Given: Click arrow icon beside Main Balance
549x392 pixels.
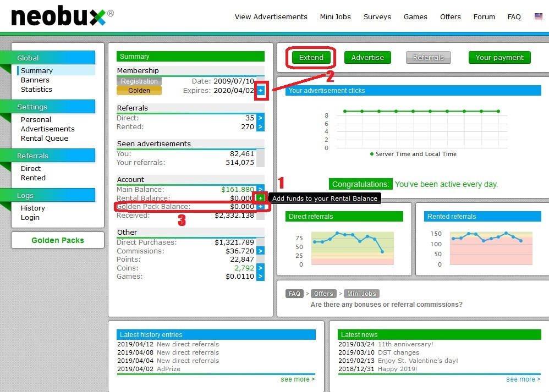Looking at the screenshot, I should click(x=261, y=189).
